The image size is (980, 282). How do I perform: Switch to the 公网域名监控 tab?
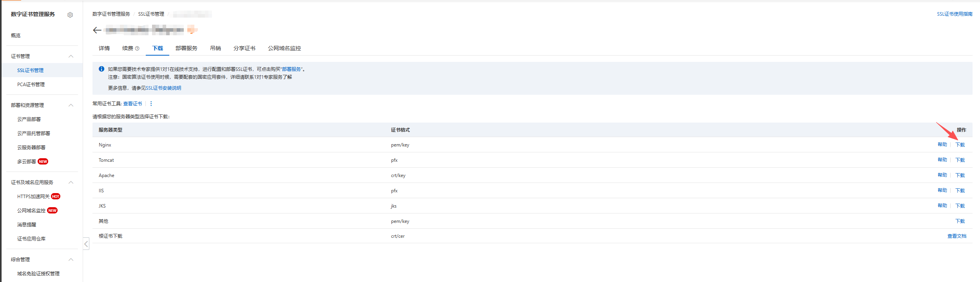tap(284, 48)
